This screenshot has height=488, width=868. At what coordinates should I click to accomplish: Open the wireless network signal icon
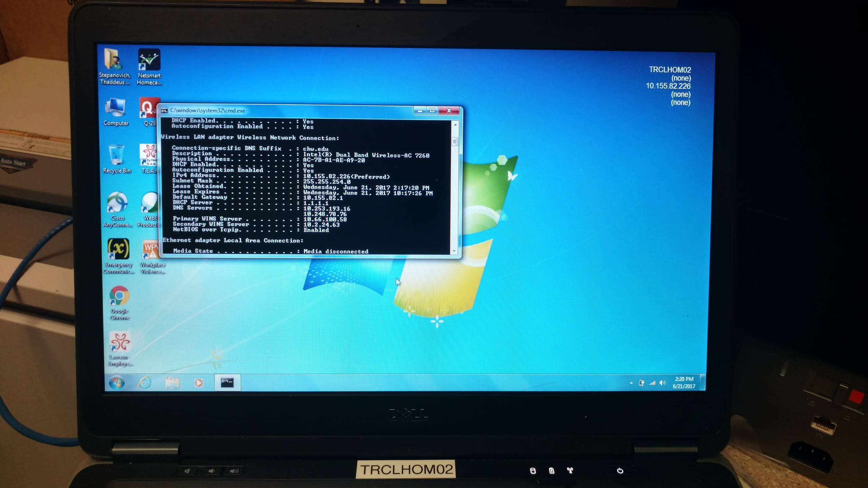click(x=652, y=383)
